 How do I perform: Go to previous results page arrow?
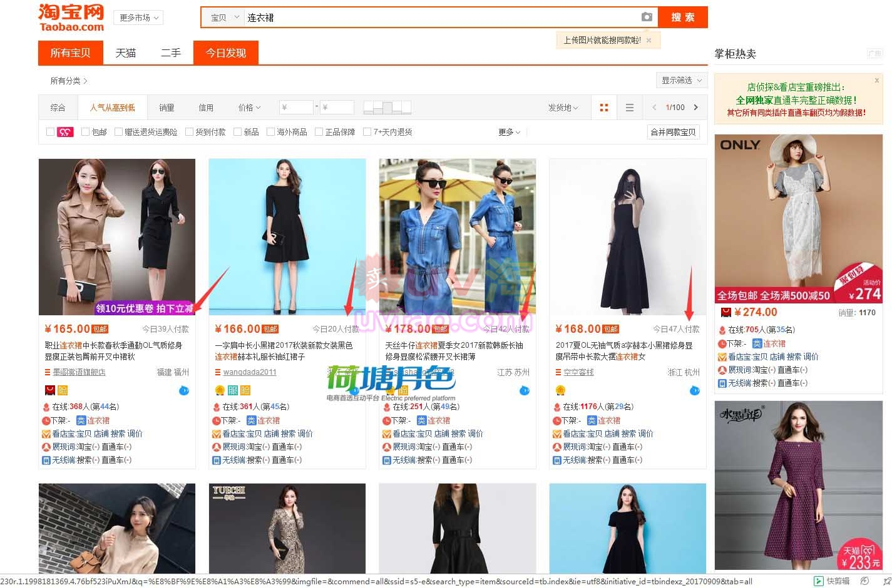(654, 108)
